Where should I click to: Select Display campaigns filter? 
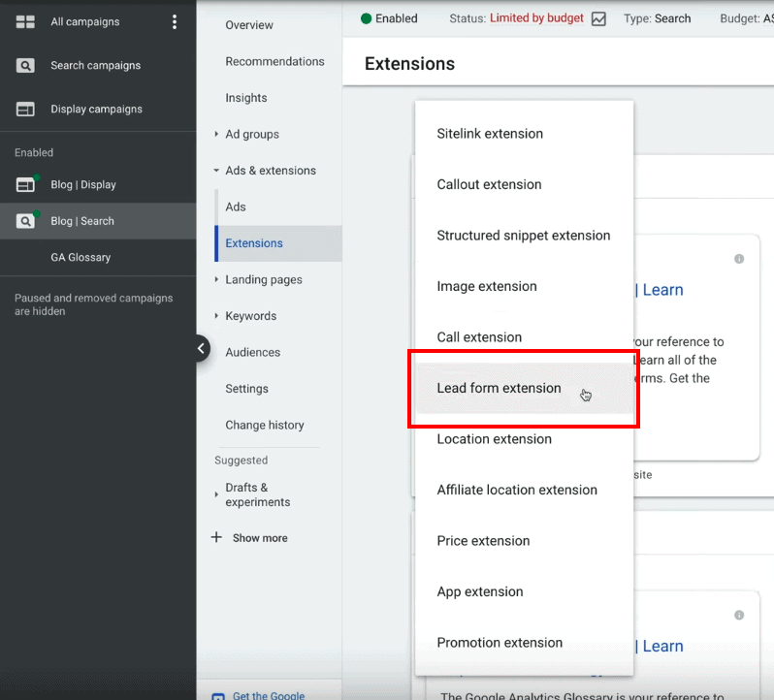[96, 109]
